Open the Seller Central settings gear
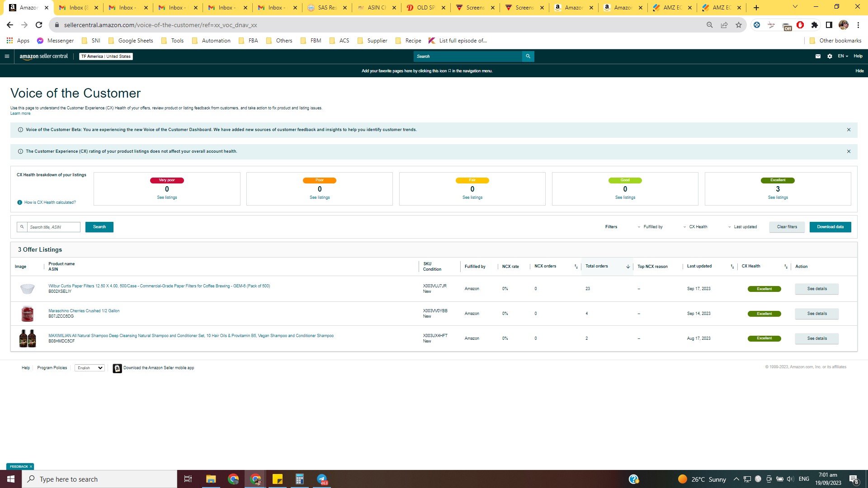Image resolution: width=868 pixels, height=488 pixels. [830, 56]
